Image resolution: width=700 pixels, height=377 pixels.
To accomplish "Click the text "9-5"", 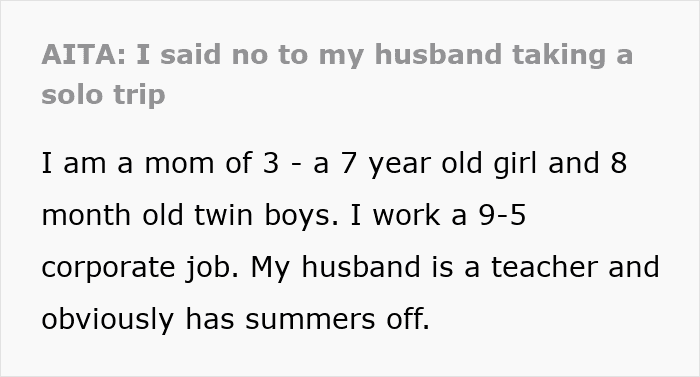I will pos(502,215).
